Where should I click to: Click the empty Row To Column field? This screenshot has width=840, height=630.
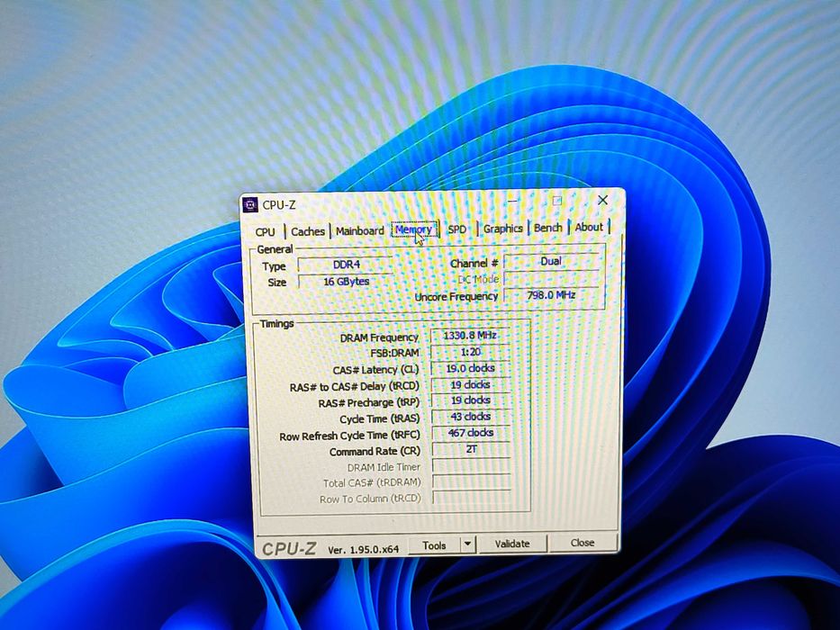pos(472,498)
